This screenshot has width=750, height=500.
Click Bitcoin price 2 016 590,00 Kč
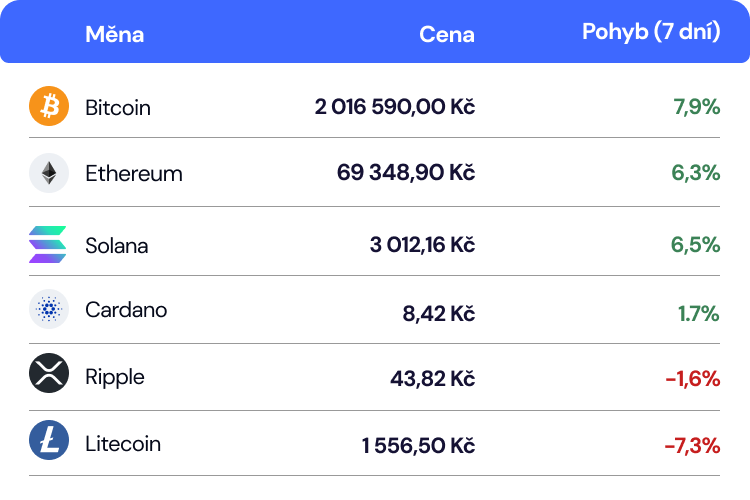point(394,107)
